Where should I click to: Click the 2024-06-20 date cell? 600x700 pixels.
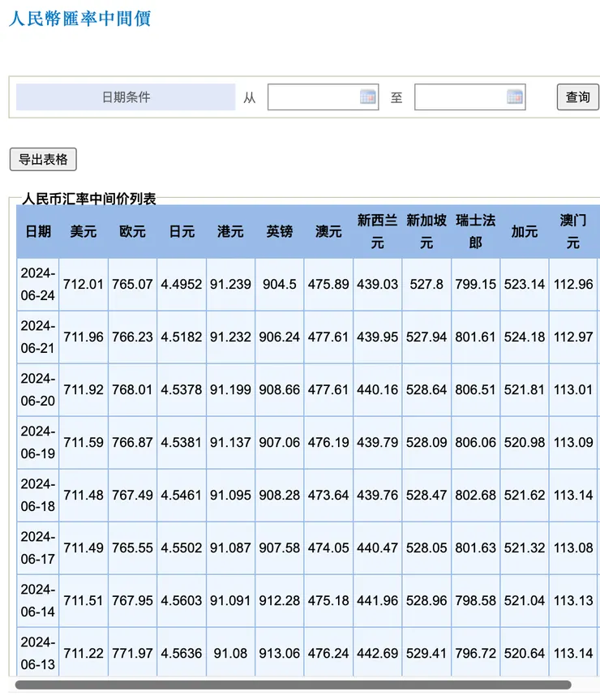click(38, 389)
